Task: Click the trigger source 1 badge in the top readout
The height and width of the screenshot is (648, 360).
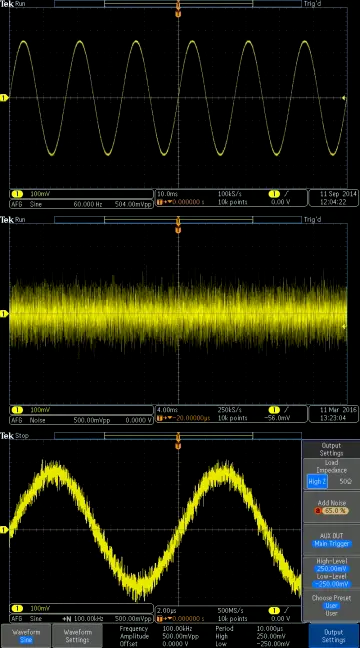Action: [x=274, y=194]
